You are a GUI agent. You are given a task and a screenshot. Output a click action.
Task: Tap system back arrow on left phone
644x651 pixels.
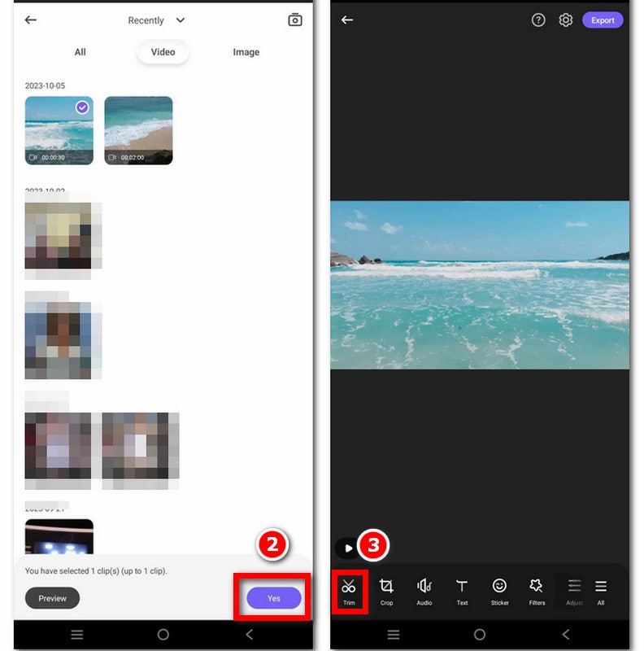coord(250,635)
